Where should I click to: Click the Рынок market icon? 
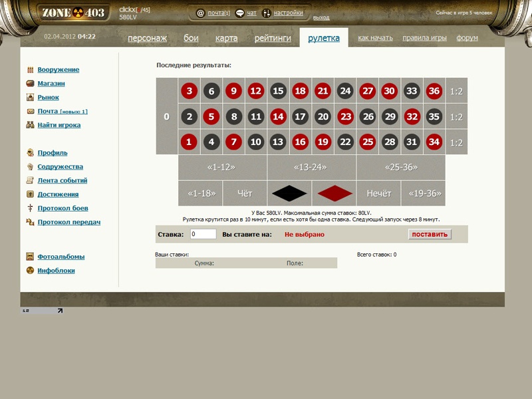[30, 98]
